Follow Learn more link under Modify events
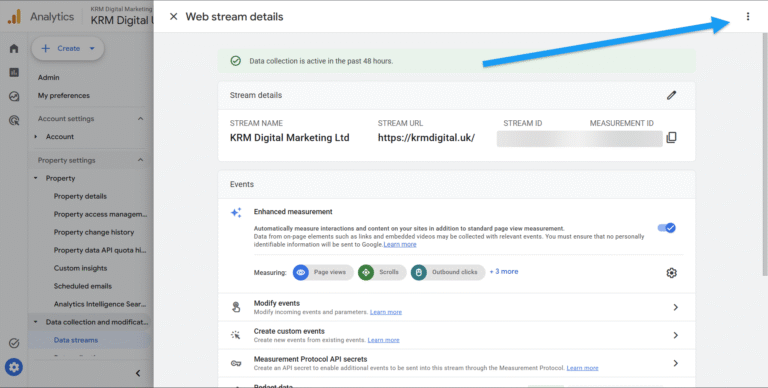 [x=386, y=312]
